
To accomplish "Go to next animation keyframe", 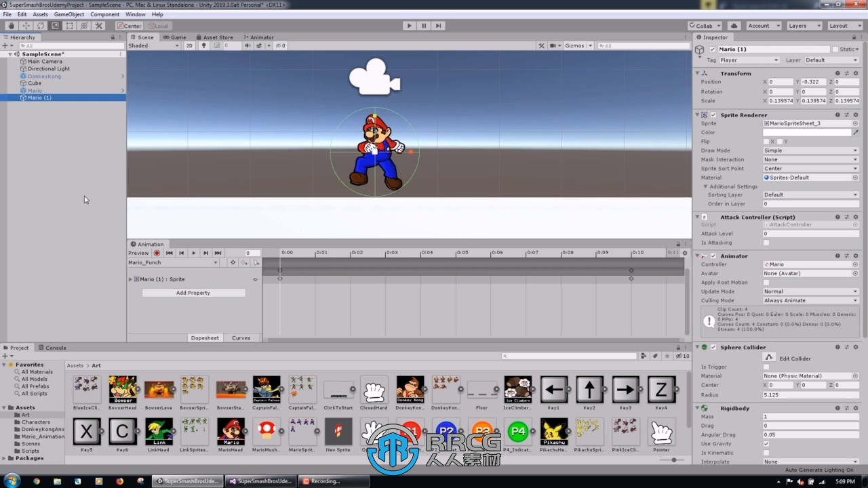I will click(205, 253).
